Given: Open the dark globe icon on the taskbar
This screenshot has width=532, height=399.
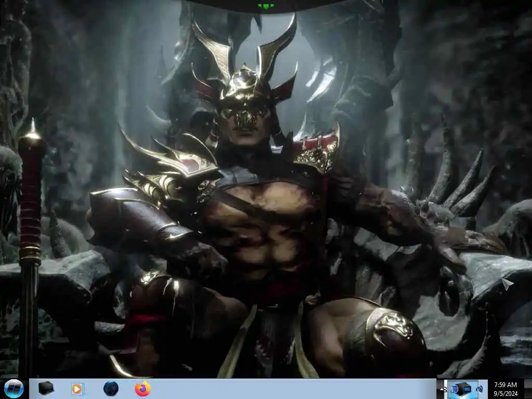Looking at the screenshot, I should 111,389.
